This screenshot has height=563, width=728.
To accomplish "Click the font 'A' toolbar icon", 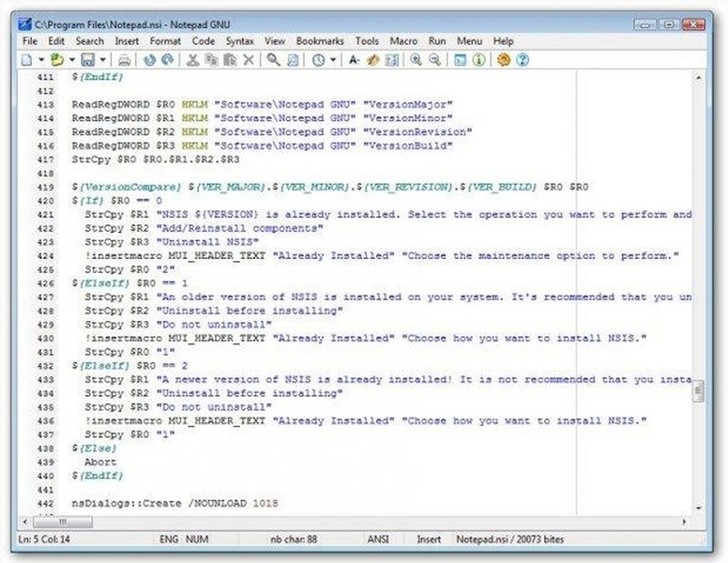I will [x=354, y=60].
